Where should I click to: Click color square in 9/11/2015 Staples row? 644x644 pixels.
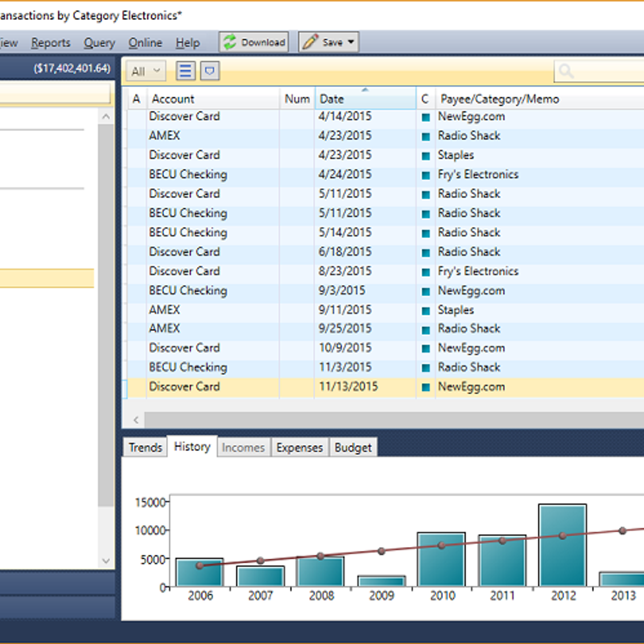click(425, 311)
